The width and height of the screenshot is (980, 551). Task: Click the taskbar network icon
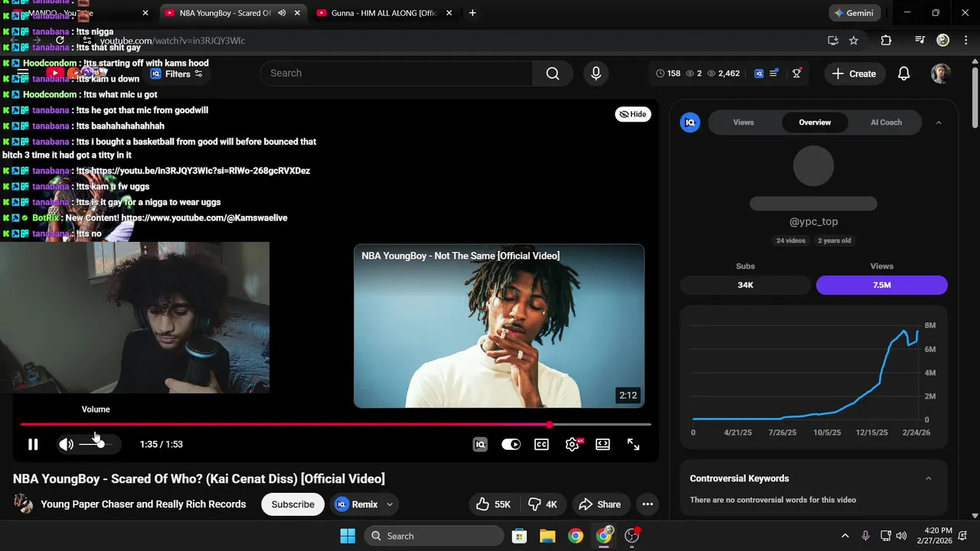click(885, 536)
